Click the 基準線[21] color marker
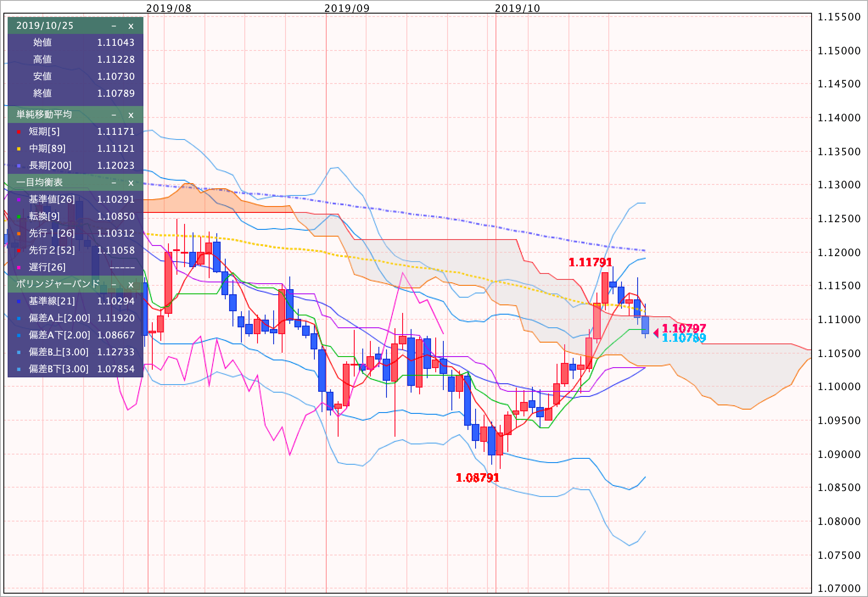Viewport: 868px width, 597px height. tap(19, 302)
